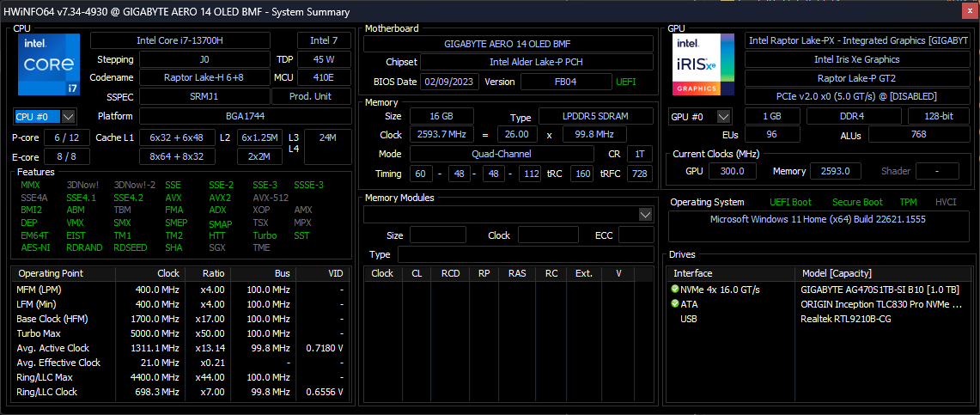Image resolution: width=980 pixels, height=415 pixels.
Task: Click the memory module Clock field
Action: [548, 235]
